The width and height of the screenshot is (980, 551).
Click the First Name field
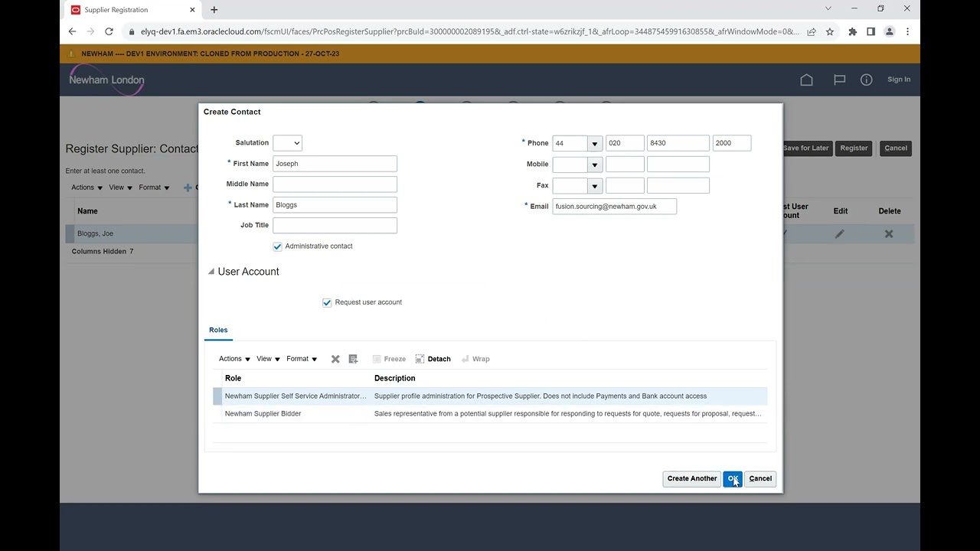(x=335, y=164)
